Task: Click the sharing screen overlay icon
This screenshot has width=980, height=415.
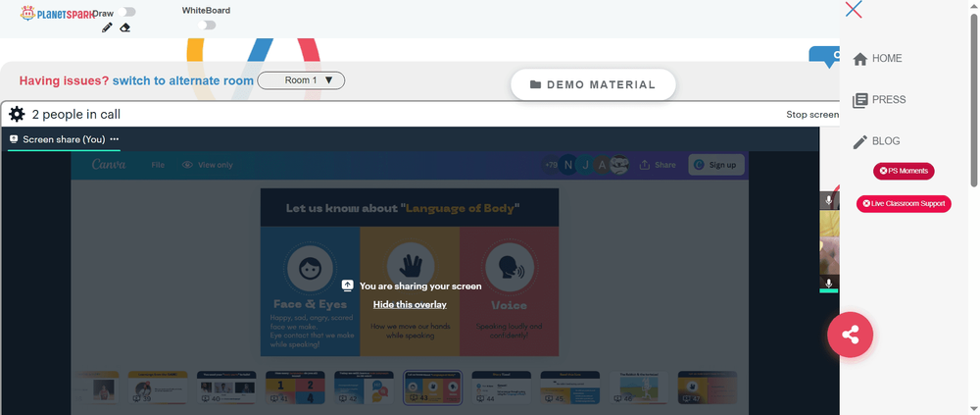Action: click(x=348, y=285)
